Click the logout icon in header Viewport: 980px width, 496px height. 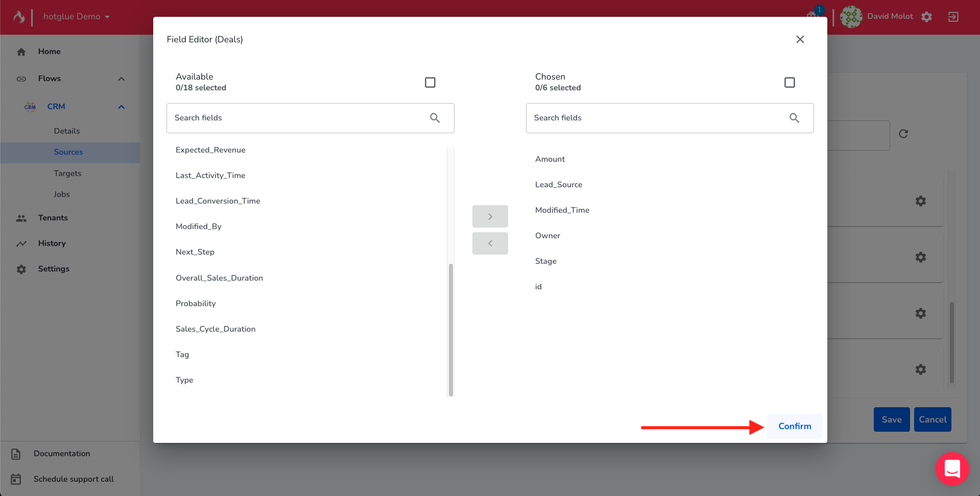click(953, 17)
